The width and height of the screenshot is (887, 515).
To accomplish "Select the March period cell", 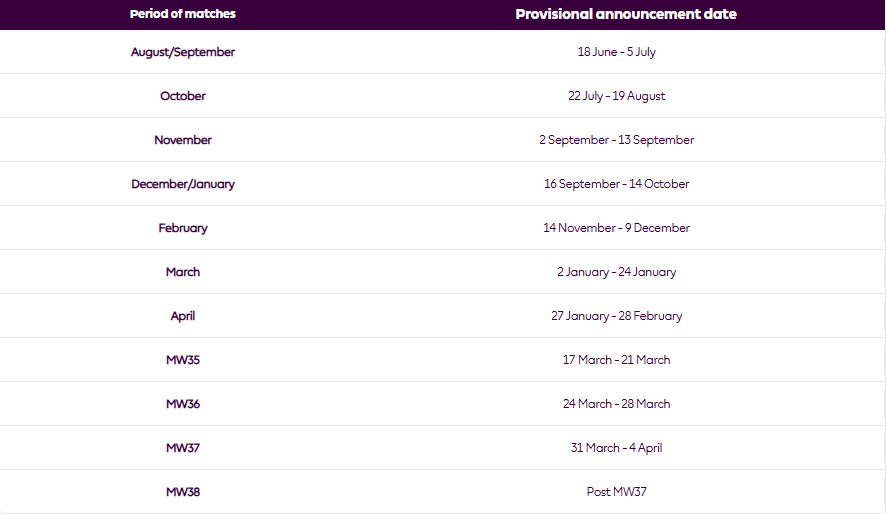I will click(183, 272).
